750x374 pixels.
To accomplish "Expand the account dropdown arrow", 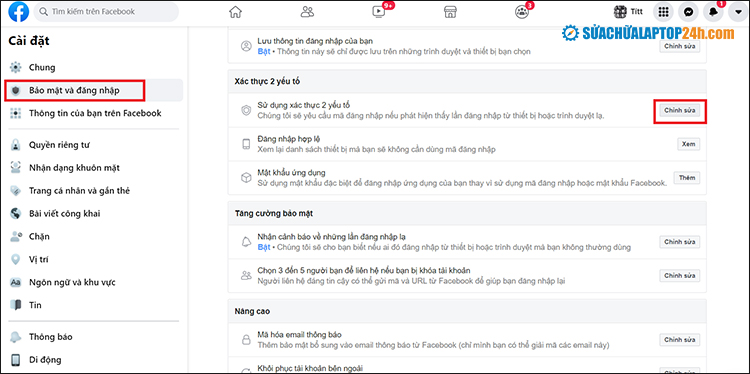I will click(738, 12).
